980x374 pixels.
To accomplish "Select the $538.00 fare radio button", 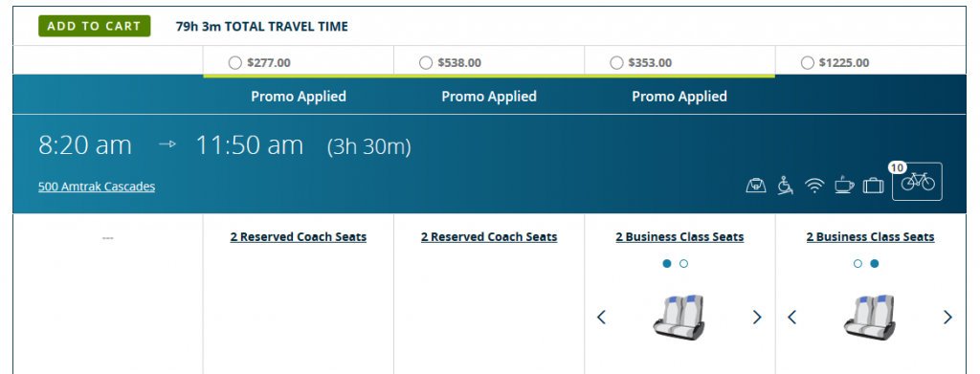I will (x=426, y=62).
